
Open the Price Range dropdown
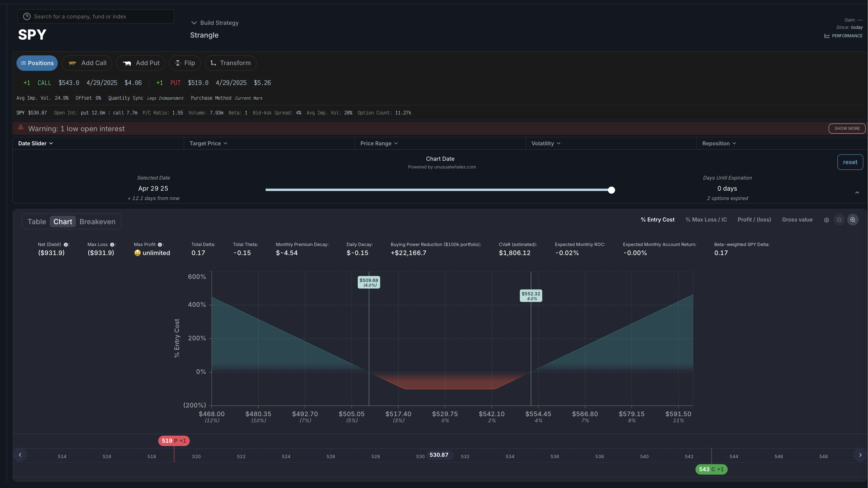click(379, 143)
